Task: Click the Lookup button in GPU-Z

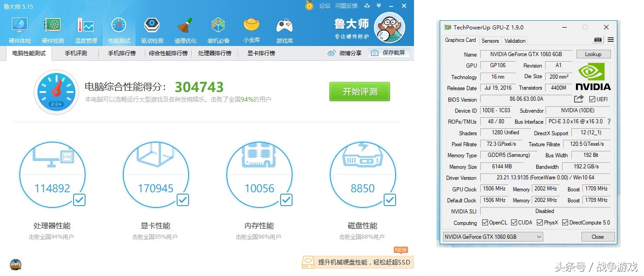Action: coord(593,54)
